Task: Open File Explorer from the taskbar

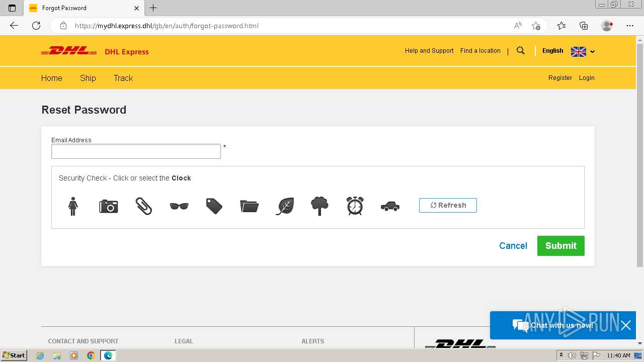Action: [x=57, y=355]
